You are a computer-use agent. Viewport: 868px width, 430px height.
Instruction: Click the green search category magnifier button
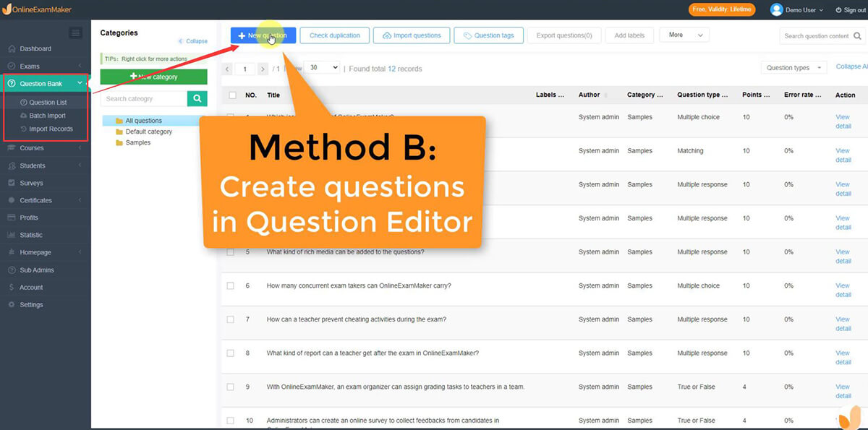(x=197, y=98)
